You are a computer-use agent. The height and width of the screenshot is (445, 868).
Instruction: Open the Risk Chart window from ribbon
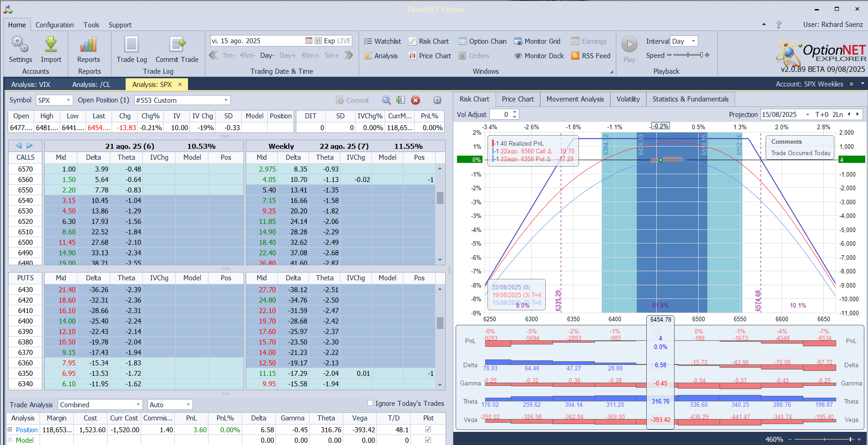[x=428, y=41]
